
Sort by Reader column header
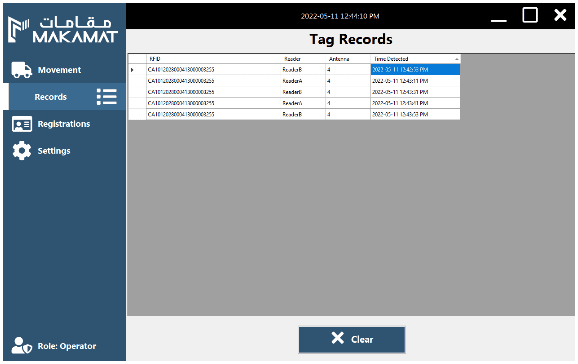(x=303, y=59)
